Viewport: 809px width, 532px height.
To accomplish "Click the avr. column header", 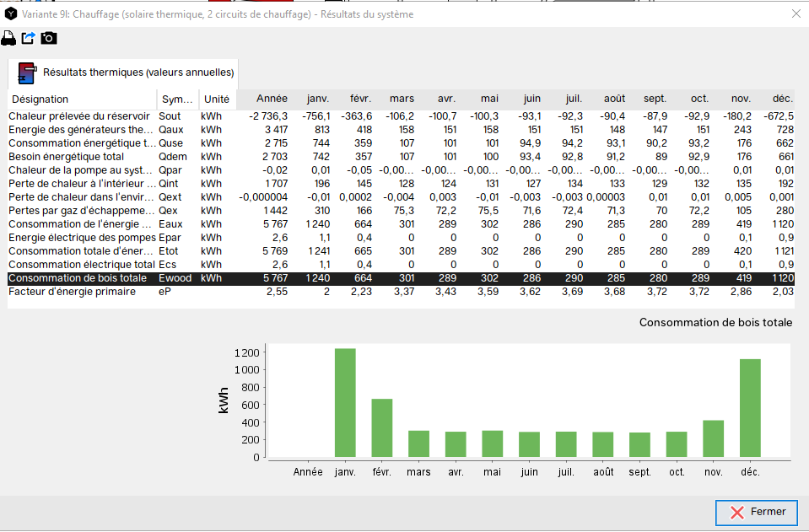I will click(438, 99).
